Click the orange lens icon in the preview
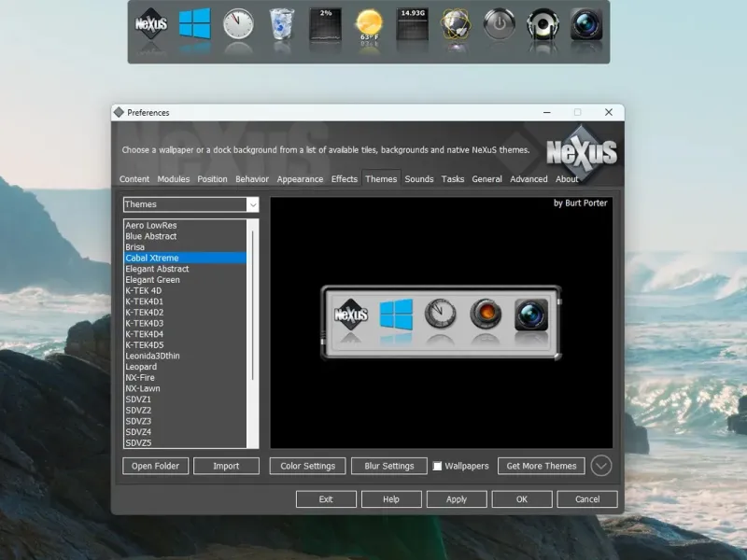This screenshot has width=747, height=560. pyautogui.click(x=486, y=314)
